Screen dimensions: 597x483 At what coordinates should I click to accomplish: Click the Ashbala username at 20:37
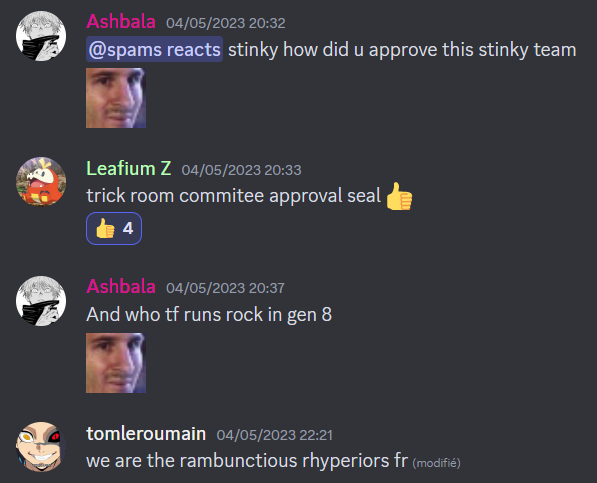point(121,287)
